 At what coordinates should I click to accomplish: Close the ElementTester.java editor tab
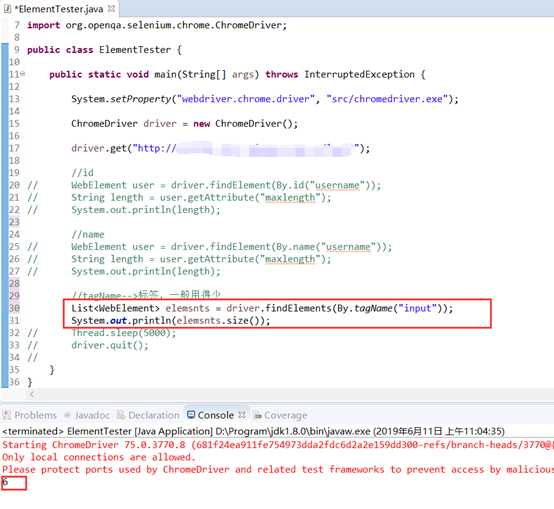(111, 8)
